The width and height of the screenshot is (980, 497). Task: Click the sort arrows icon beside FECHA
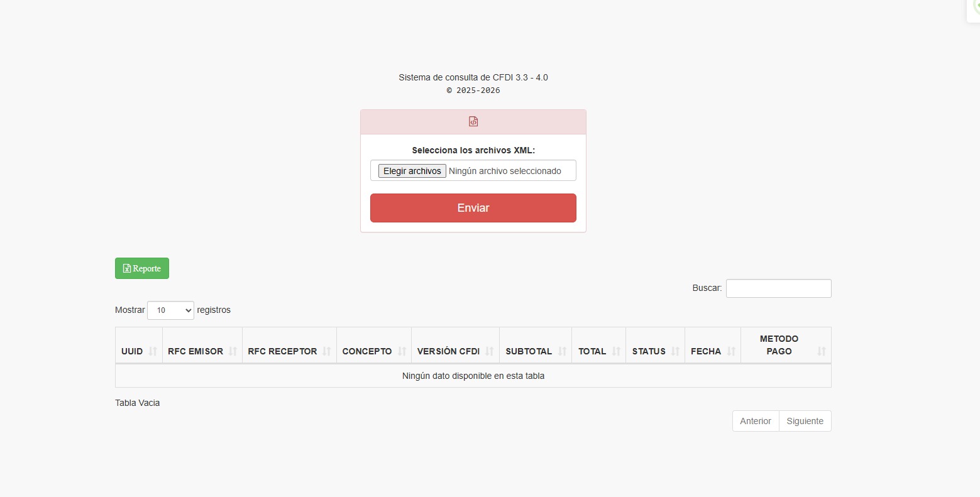(x=731, y=351)
